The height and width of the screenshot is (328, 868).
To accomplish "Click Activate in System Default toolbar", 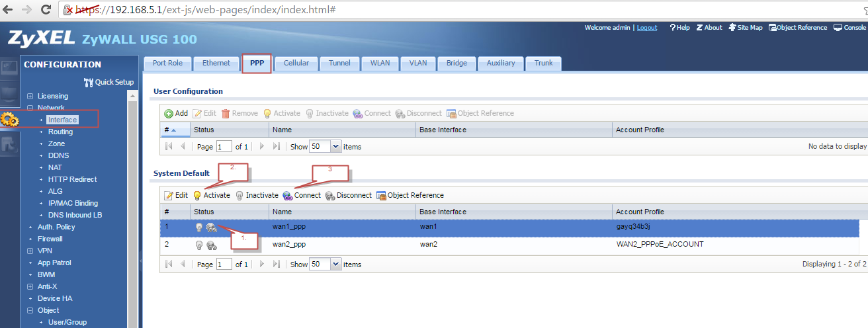I will pyautogui.click(x=212, y=195).
